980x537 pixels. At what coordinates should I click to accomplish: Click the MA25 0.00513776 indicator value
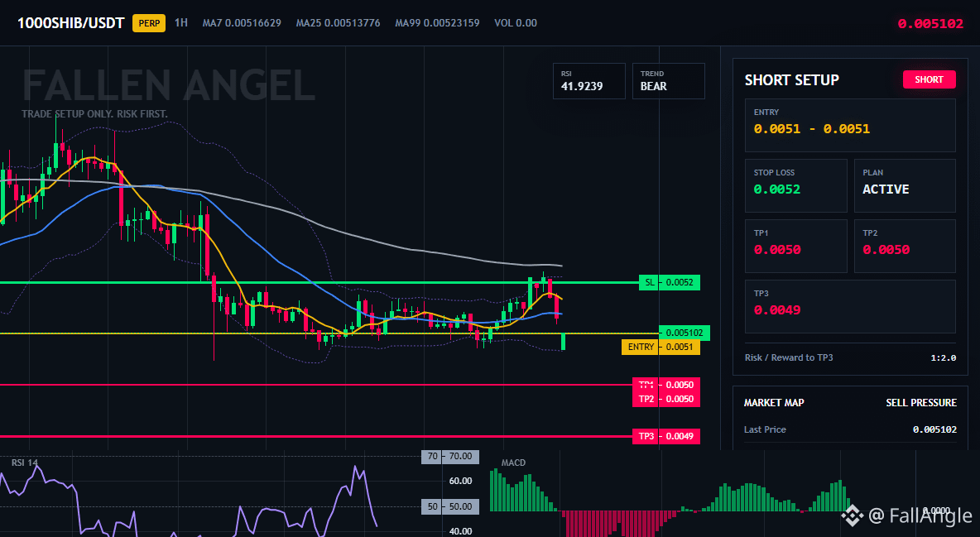(339, 22)
